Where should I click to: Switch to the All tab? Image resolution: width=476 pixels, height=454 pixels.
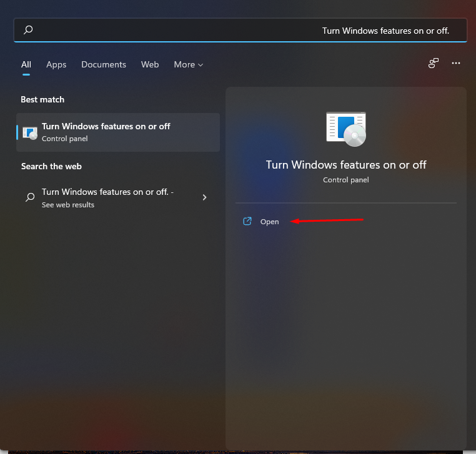coord(26,65)
